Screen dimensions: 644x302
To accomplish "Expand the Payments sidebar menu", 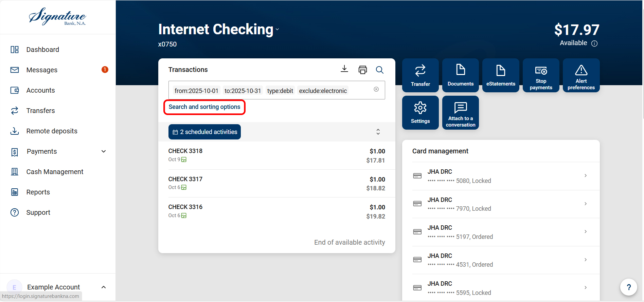I will 104,151.
